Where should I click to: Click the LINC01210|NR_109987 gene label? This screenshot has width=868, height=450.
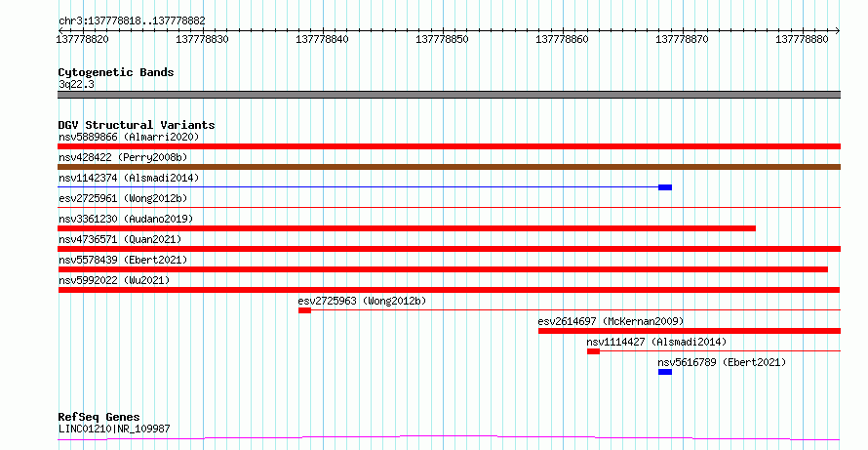(114, 429)
